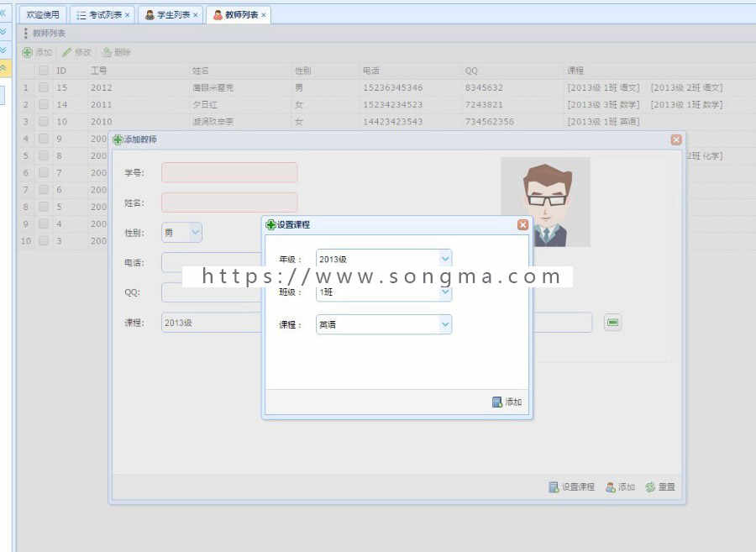
Task: Click QQ number 734562356
Action: tap(490, 122)
